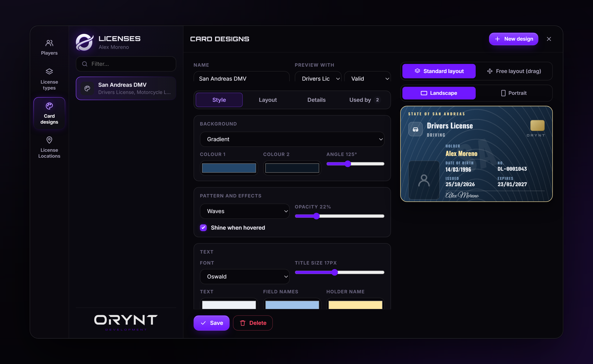Open the Used by tab
This screenshot has width=593, height=364.
tap(365, 100)
